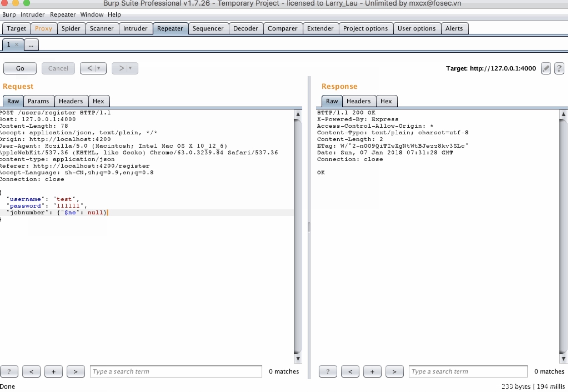Go to next match in request search
568x392 pixels.
coord(75,371)
